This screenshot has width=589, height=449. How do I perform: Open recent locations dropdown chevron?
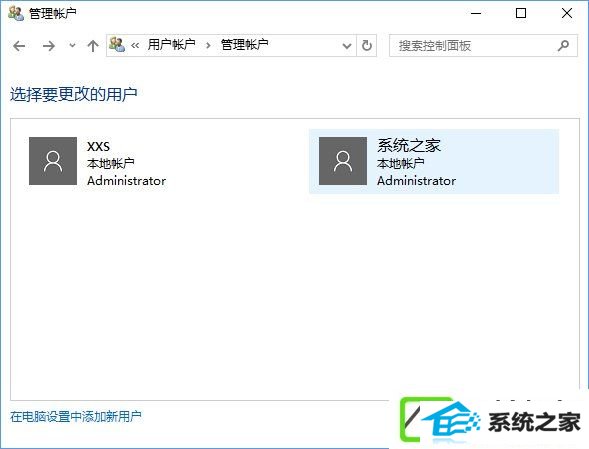[72, 45]
